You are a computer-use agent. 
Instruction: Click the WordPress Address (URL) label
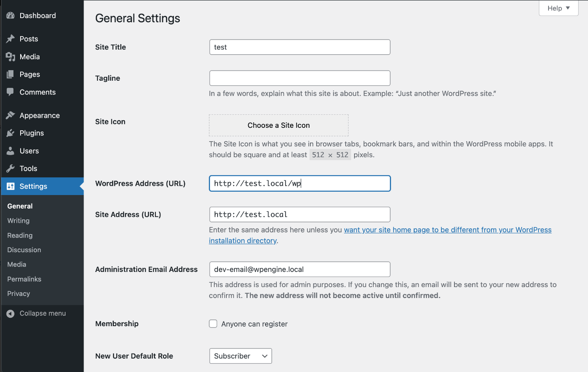point(141,184)
